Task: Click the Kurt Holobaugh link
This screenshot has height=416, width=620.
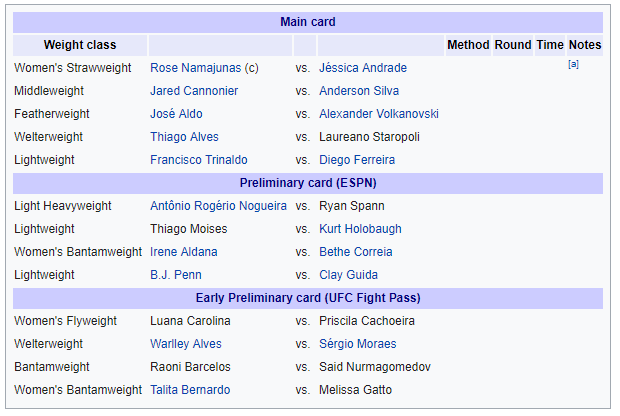Action: 360,229
